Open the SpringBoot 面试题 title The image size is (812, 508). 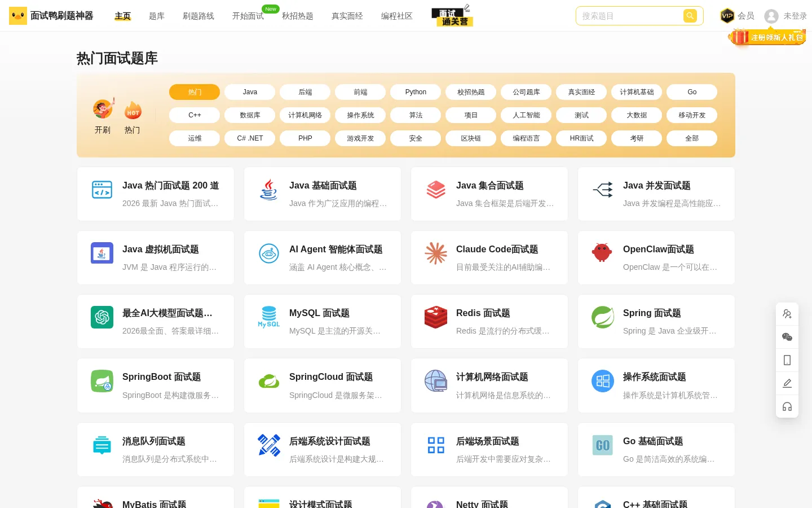162,377
